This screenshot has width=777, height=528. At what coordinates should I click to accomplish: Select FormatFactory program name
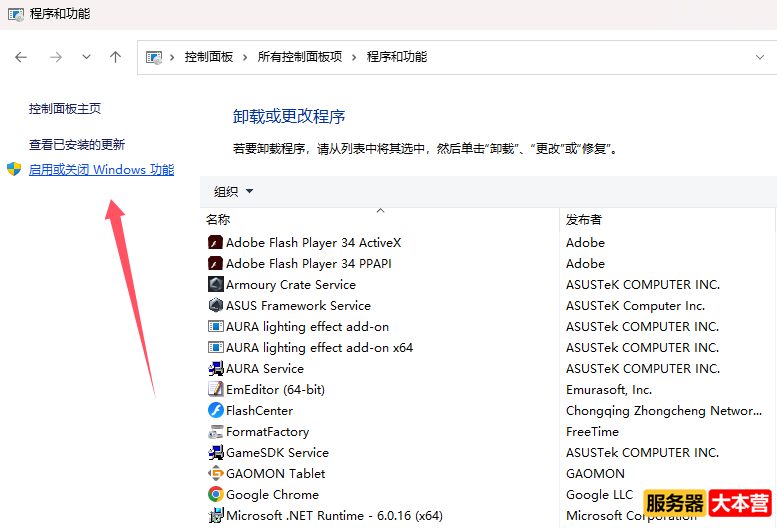point(268,432)
